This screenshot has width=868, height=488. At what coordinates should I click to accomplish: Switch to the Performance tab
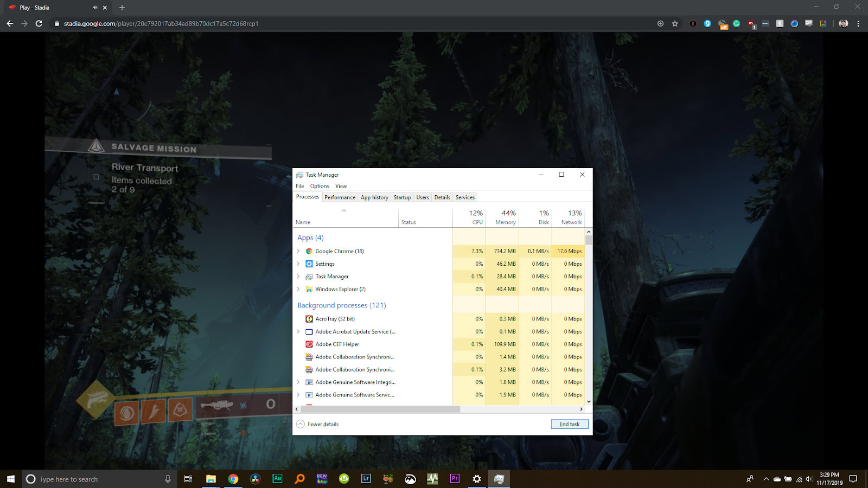[340, 197]
